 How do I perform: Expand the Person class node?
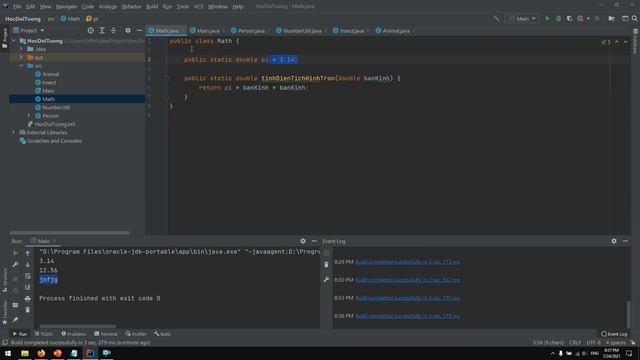29,116
